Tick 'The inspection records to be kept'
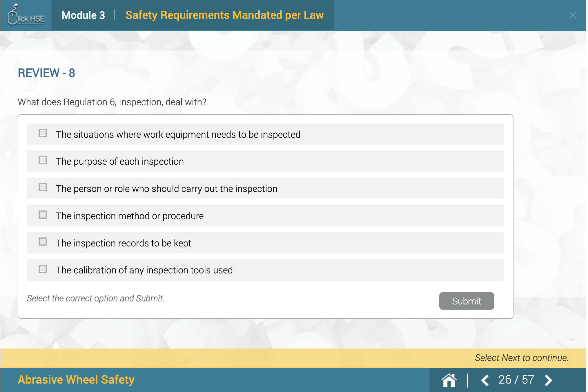Viewport: 588px width, 392px height. [x=43, y=242]
